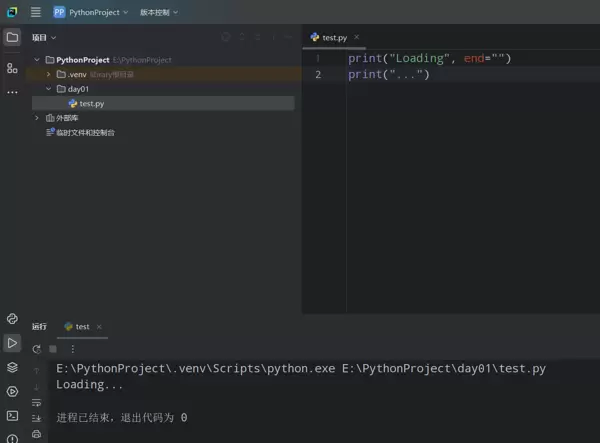
Task: Open the Terminal tool window
Action: pos(12,415)
